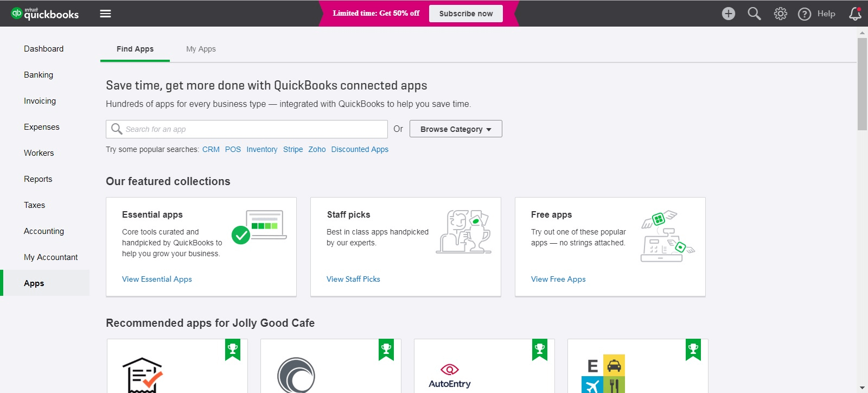Switch to the Find Apps tab

tap(135, 49)
